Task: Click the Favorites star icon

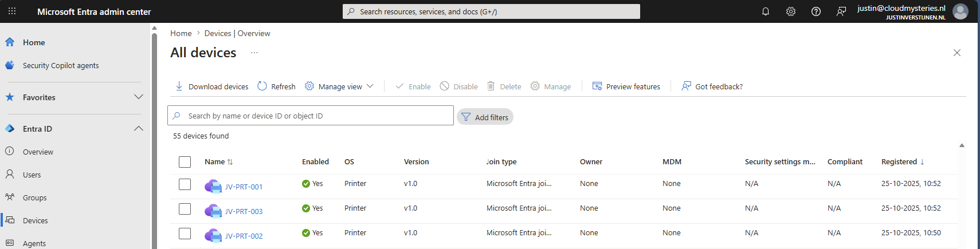Action: tap(10, 97)
